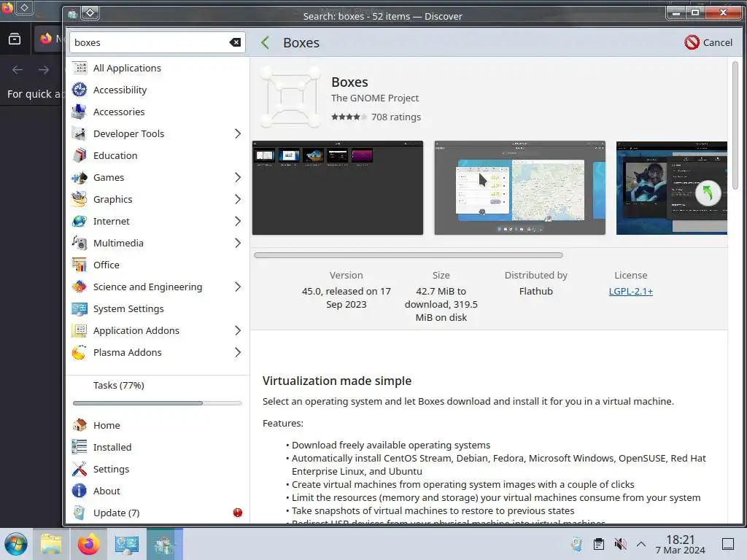
Task: Click 'The GNOME Project' author text
Action: tap(375, 98)
